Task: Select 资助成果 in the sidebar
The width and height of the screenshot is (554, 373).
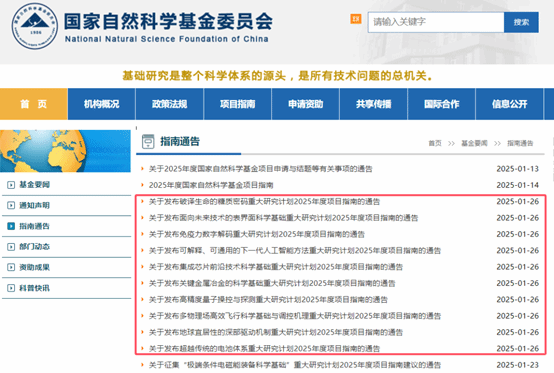Action: [x=34, y=267]
